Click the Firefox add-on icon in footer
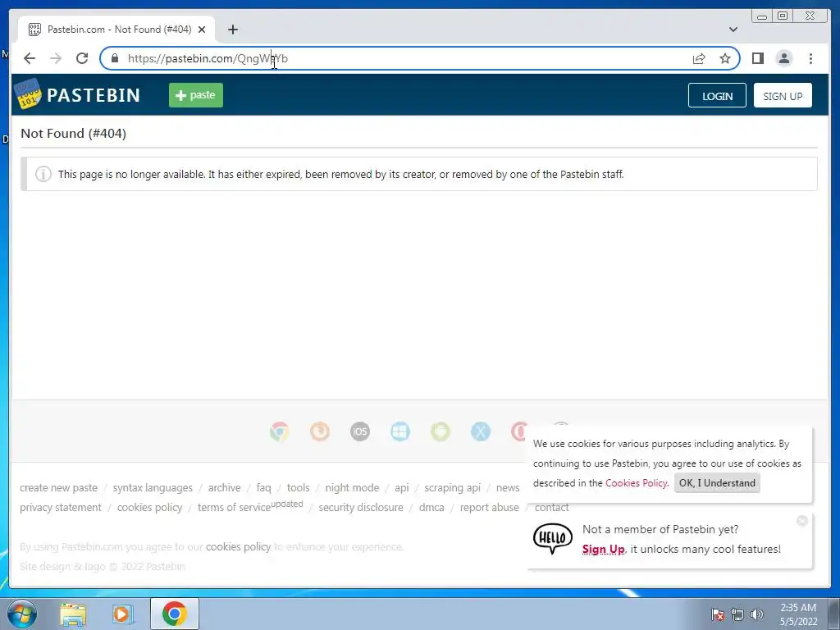 pyautogui.click(x=320, y=431)
